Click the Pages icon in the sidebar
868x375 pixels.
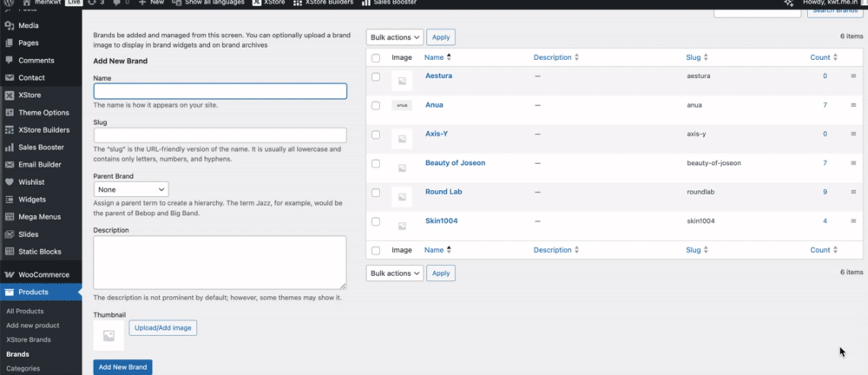[x=10, y=43]
